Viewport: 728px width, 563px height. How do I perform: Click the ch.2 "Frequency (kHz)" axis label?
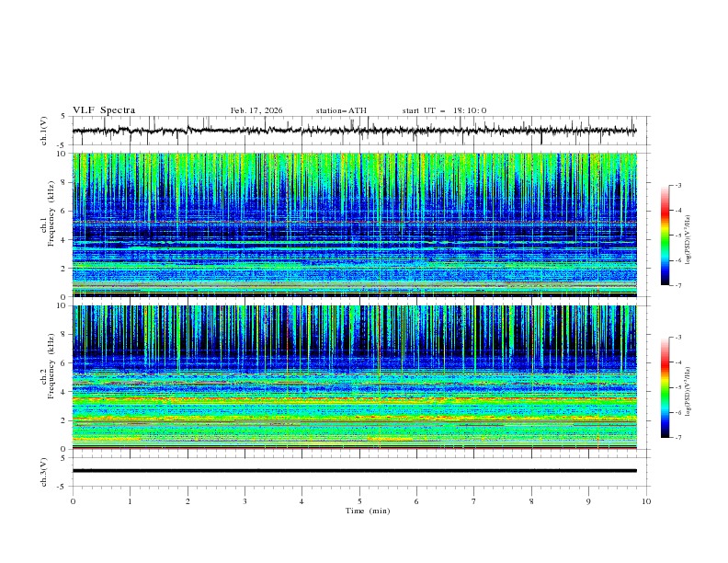pos(51,366)
